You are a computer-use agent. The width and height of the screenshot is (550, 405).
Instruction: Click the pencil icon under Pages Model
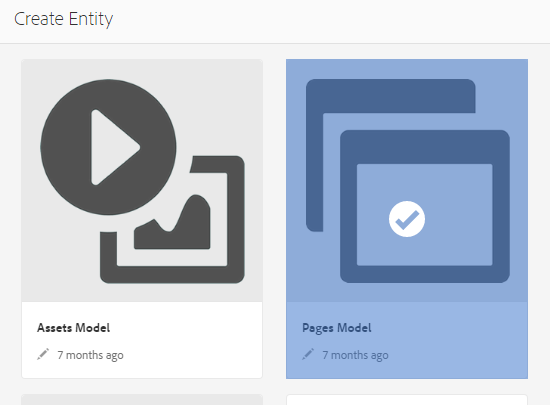308,354
